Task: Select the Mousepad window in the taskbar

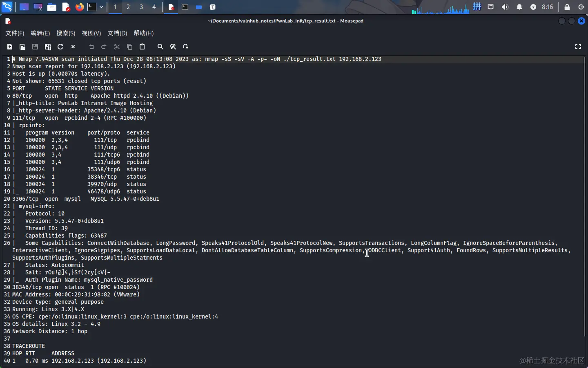Action: (x=171, y=7)
